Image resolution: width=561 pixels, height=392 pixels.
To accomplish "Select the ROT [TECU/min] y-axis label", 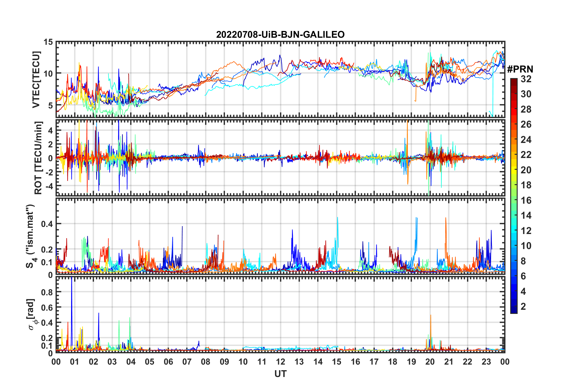I will coord(38,158).
